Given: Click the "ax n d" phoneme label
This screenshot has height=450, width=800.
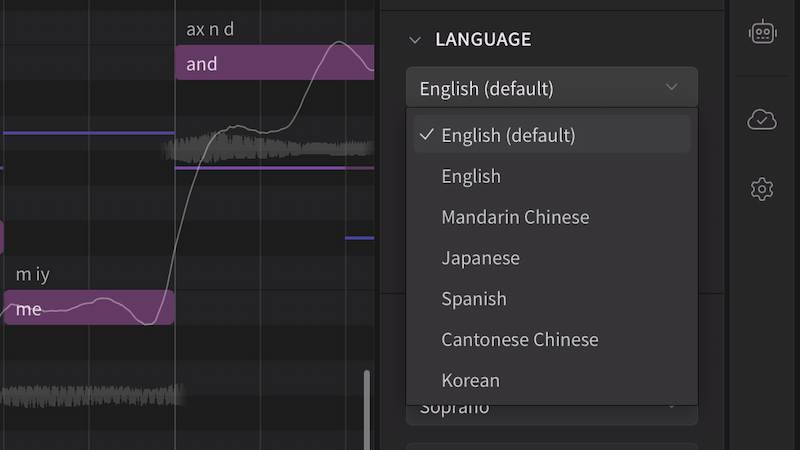Looking at the screenshot, I should tap(210, 30).
